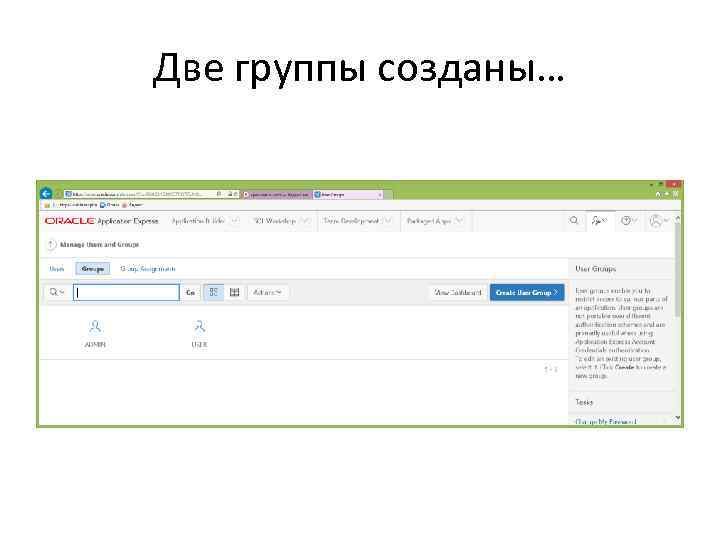Click the Change My Password task link

pos(606,422)
